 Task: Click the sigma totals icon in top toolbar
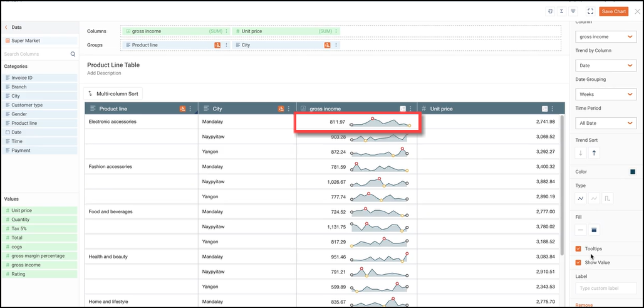(x=561, y=11)
